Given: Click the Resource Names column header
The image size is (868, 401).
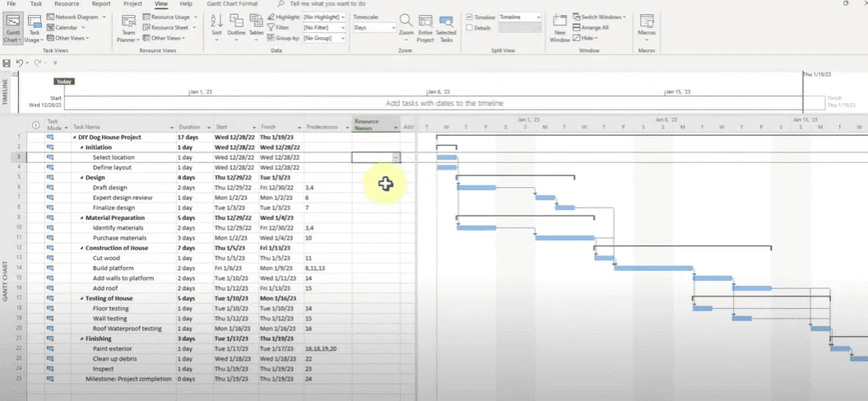Looking at the screenshot, I should tap(376, 124).
